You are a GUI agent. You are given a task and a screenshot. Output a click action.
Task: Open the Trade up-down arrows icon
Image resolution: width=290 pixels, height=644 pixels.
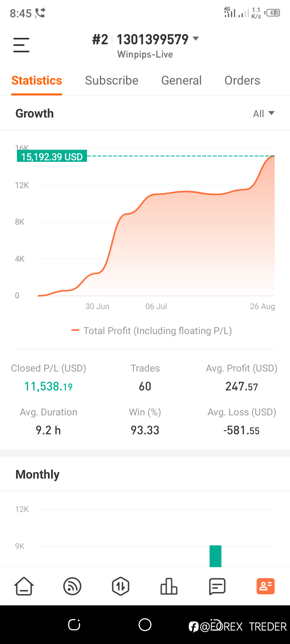click(120, 586)
